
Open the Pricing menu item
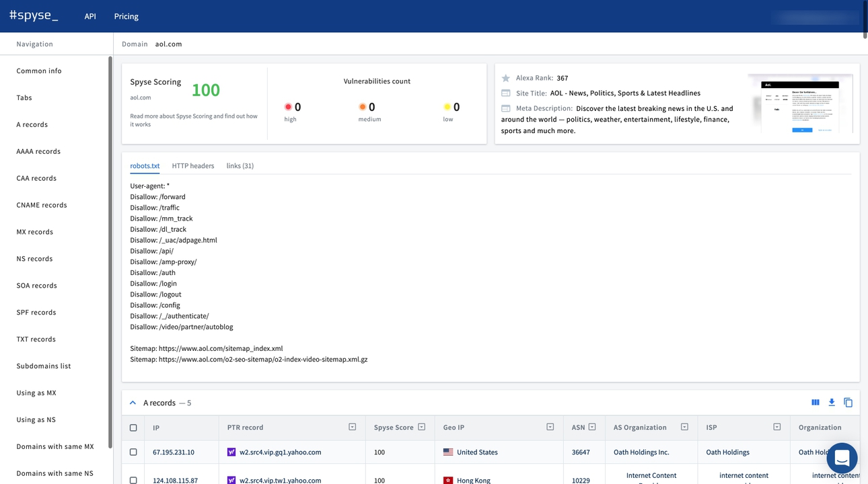pos(126,16)
